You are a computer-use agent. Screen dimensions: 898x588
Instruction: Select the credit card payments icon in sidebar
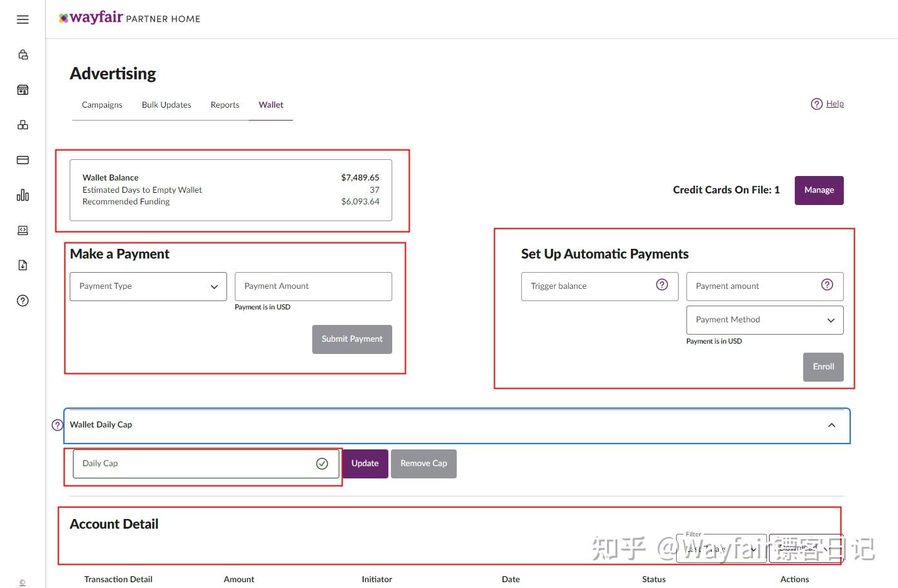coord(23,159)
